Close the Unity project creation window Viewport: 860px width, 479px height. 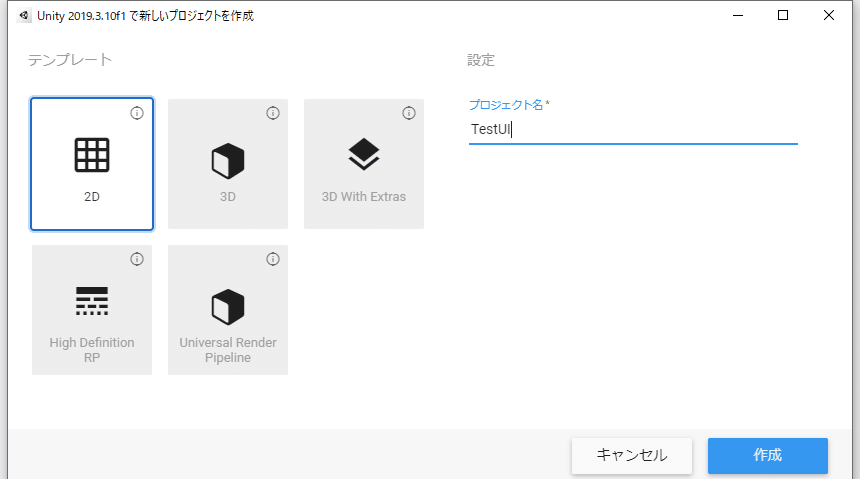tap(829, 15)
